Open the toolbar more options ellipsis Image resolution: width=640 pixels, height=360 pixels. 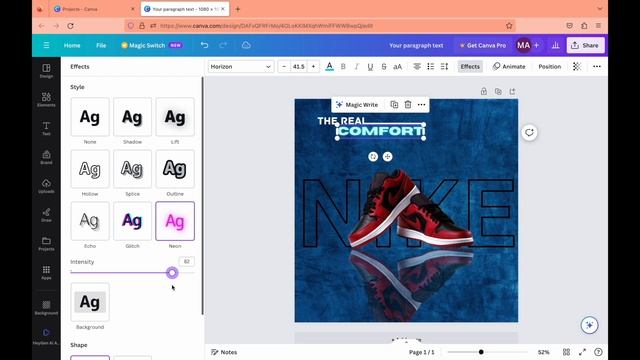coord(597,67)
